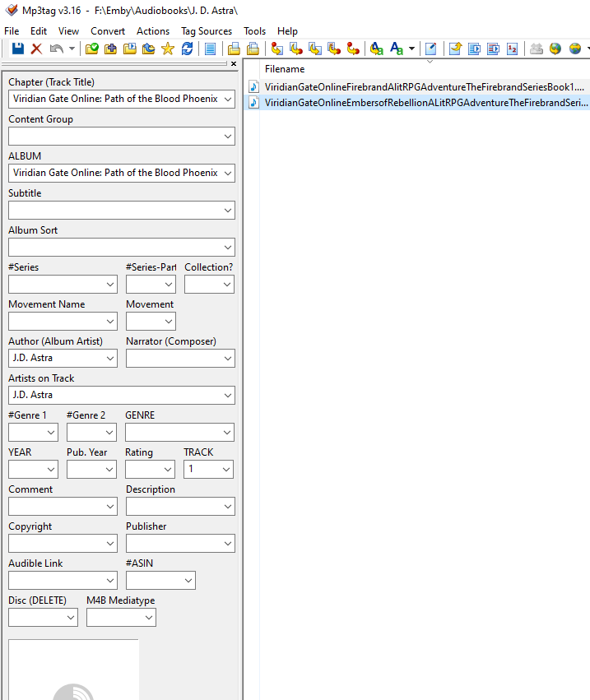Click the Load playlist folder icon
The width and height of the screenshot is (590, 700).
[x=129, y=49]
